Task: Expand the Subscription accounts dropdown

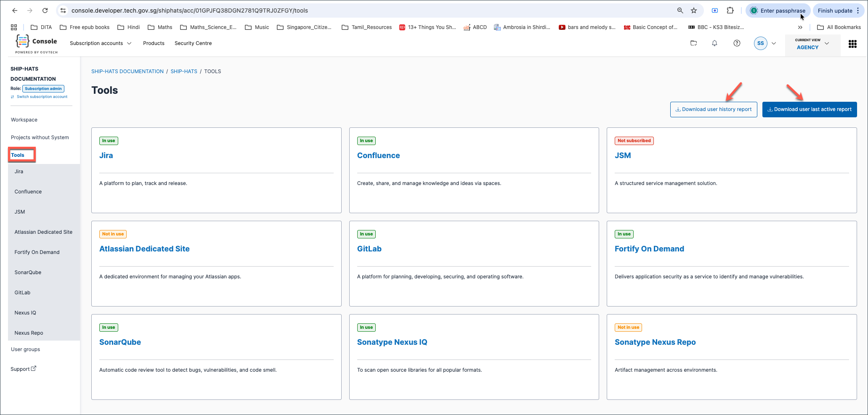Action: [101, 43]
